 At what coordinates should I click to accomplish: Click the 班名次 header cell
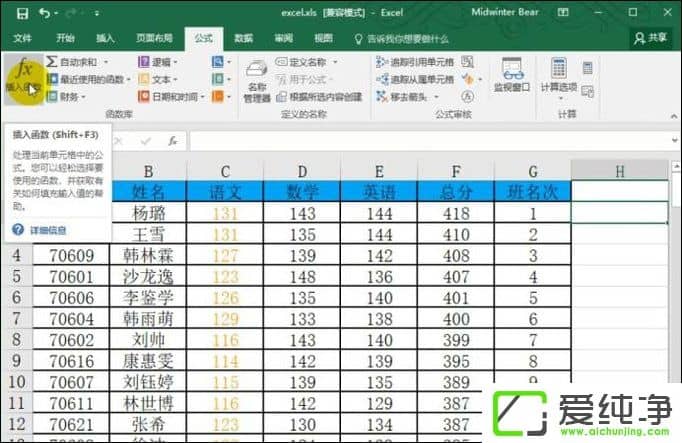pos(533,192)
